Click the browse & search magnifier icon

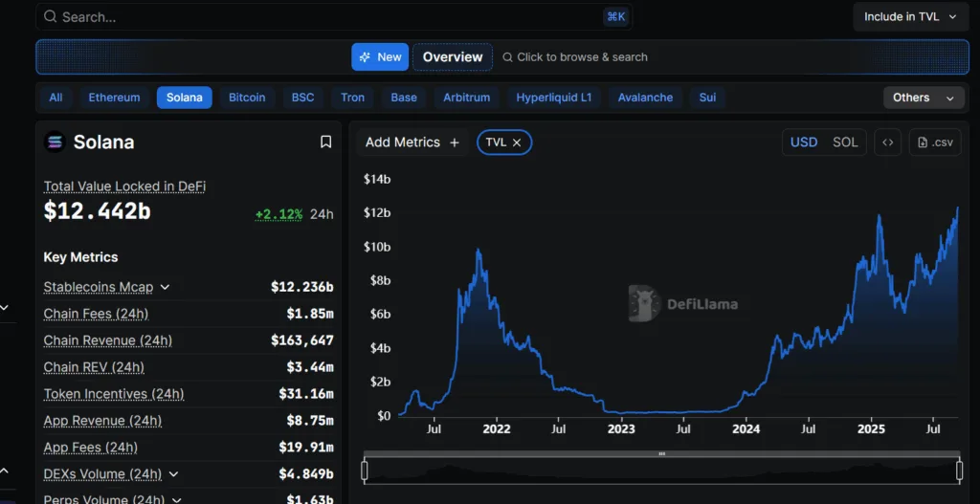coord(508,56)
